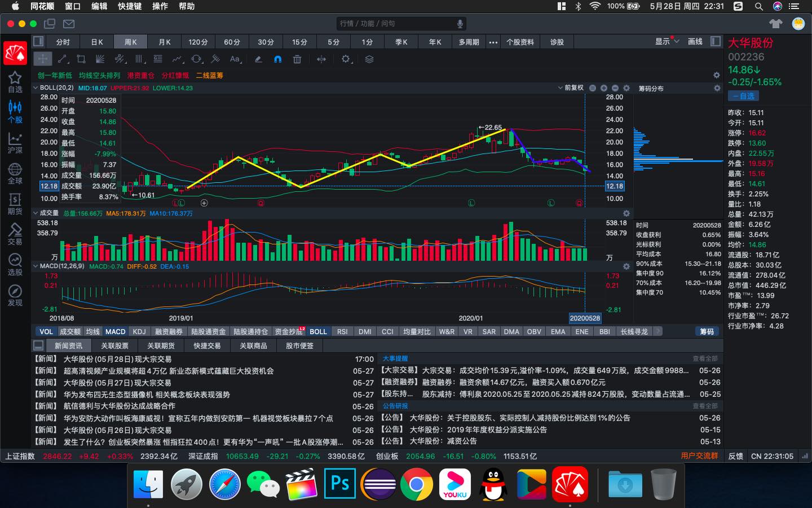The width and height of the screenshot is (812, 508).
Task: Open 选股 stock screener in sidebar
Action: tap(15, 265)
